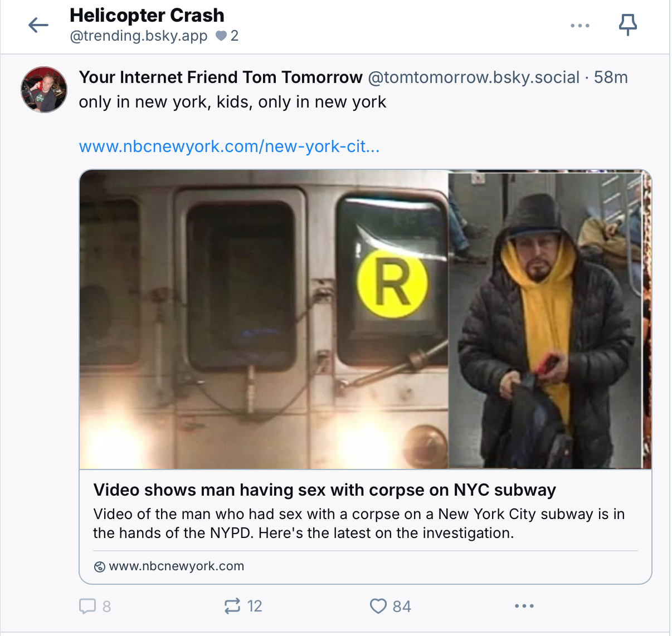The height and width of the screenshot is (636, 672).
Task: Go back using the left arrow
Action: [x=38, y=25]
